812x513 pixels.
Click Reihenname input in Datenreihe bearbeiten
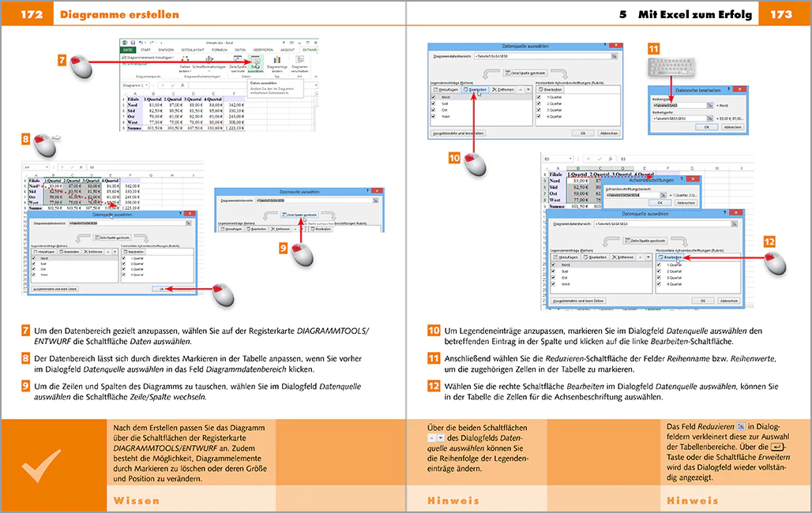click(x=679, y=106)
